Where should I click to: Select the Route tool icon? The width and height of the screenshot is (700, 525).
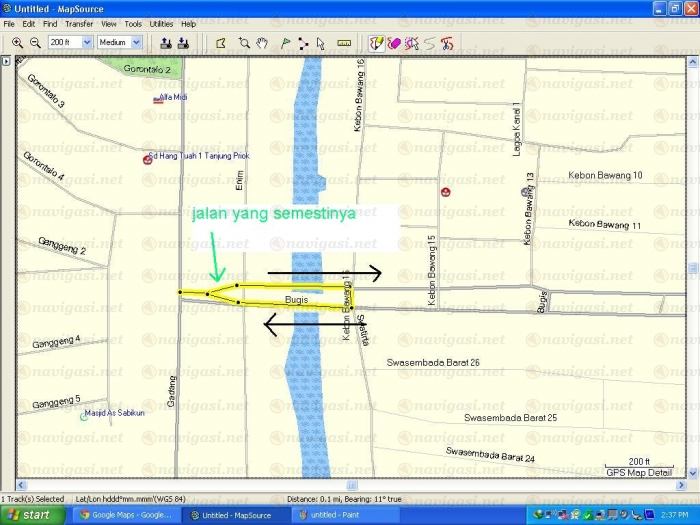coord(303,43)
